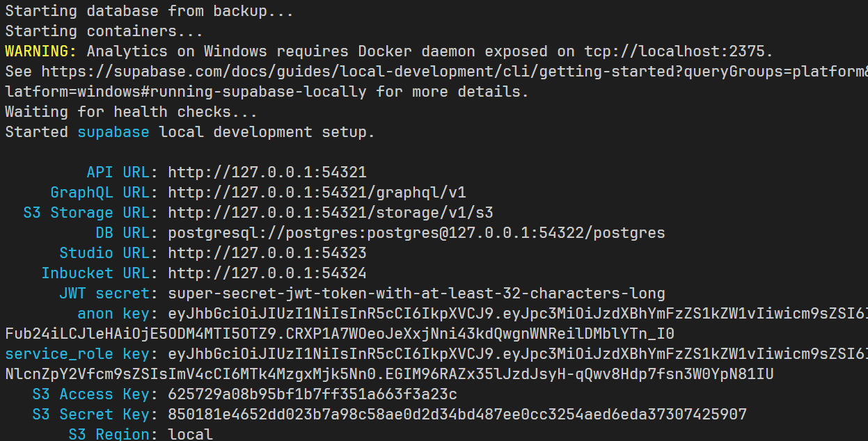Viewport: 868px width, 441px height.
Task: Open the API URL http://127.0.0.1:54321 link
Action: (x=267, y=173)
